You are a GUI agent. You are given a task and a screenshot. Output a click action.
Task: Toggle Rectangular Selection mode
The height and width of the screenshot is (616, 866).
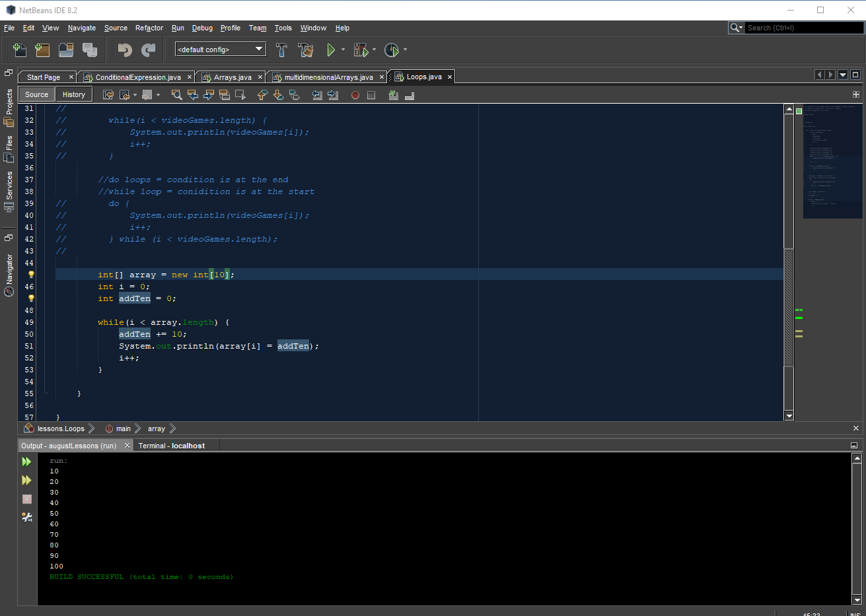[x=240, y=95]
